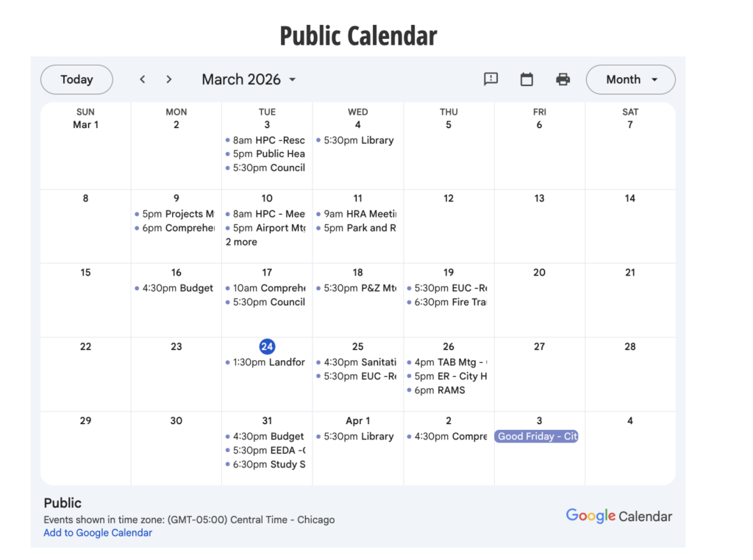Click the Google Calendar logo
This screenshot has width=753, height=560.
pos(618,516)
